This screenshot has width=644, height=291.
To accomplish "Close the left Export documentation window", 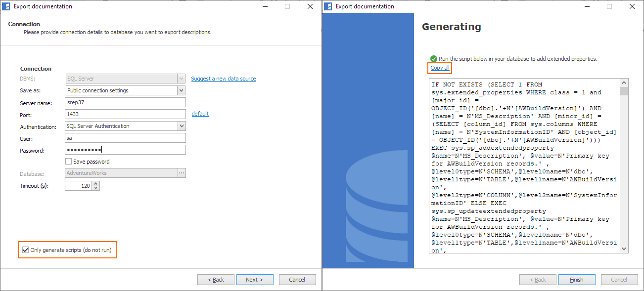I will [x=310, y=6].
